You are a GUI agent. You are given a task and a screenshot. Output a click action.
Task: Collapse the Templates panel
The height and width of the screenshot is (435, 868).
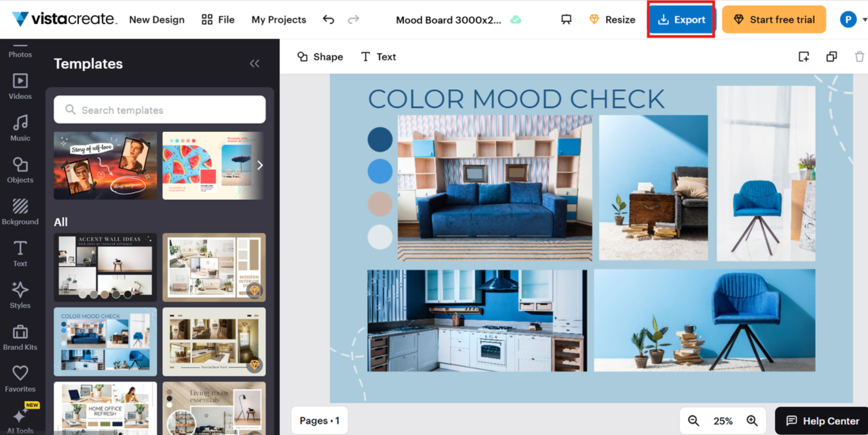click(x=255, y=64)
